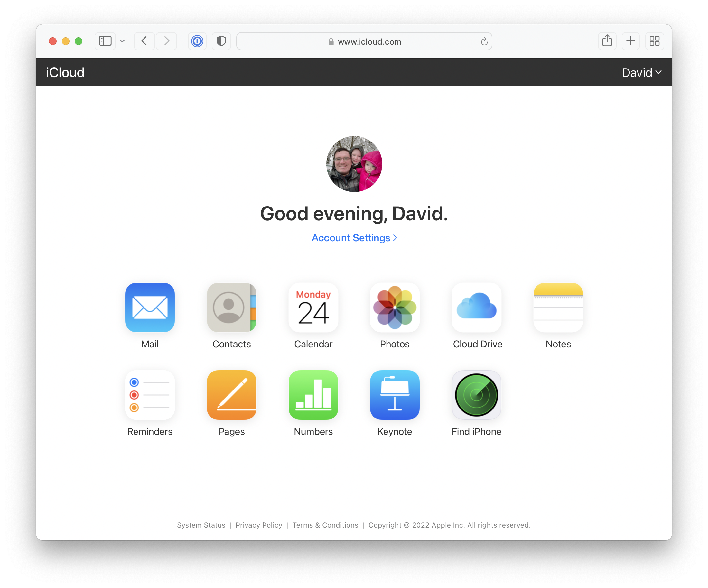Go back with the back arrow

pyautogui.click(x=144, y=41)
